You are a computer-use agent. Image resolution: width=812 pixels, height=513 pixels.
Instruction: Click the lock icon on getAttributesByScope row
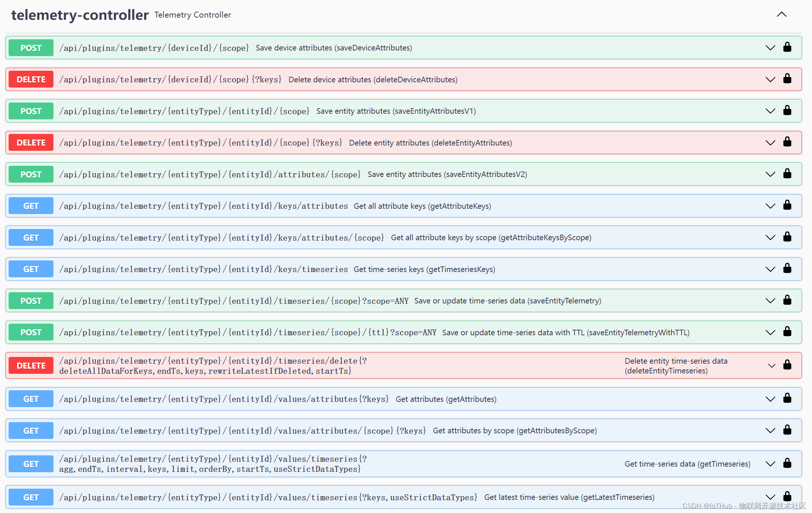coord(787,430)
